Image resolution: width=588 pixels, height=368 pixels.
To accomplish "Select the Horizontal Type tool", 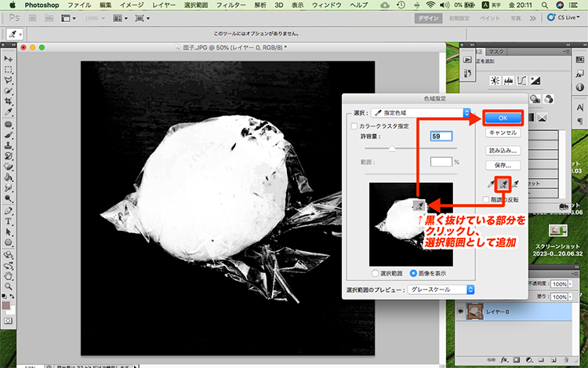I will click(x=9, y=221).
